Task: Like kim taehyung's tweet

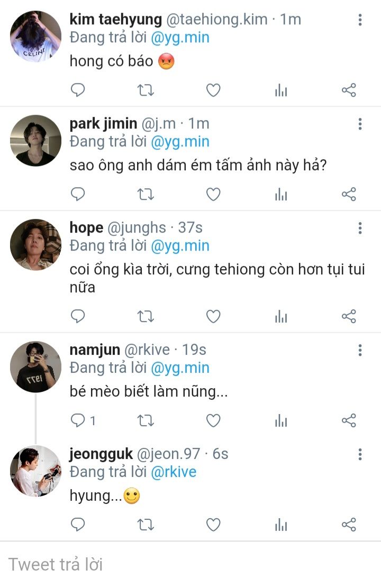Action: coord(213,90)
